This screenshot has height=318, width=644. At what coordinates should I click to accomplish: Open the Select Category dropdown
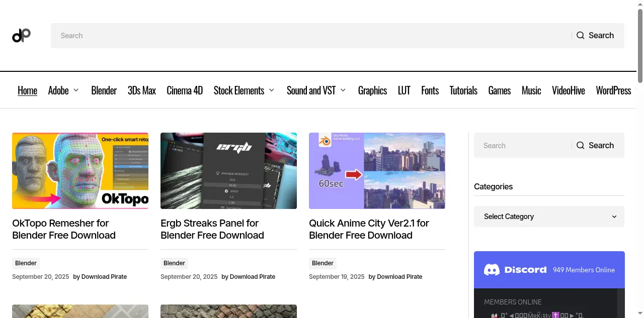pos(549,217)
